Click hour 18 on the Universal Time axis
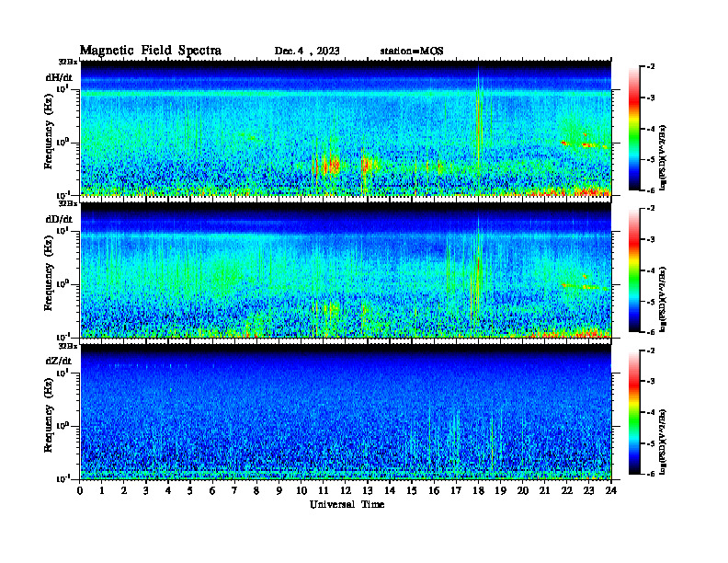The image size is (728, 563). tap(478, 490)
